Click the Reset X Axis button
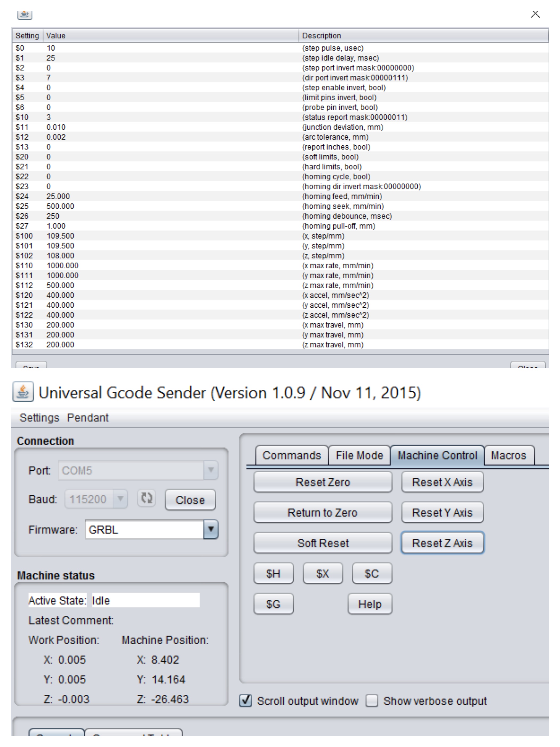Screen dimensions: 560x747 442,482
